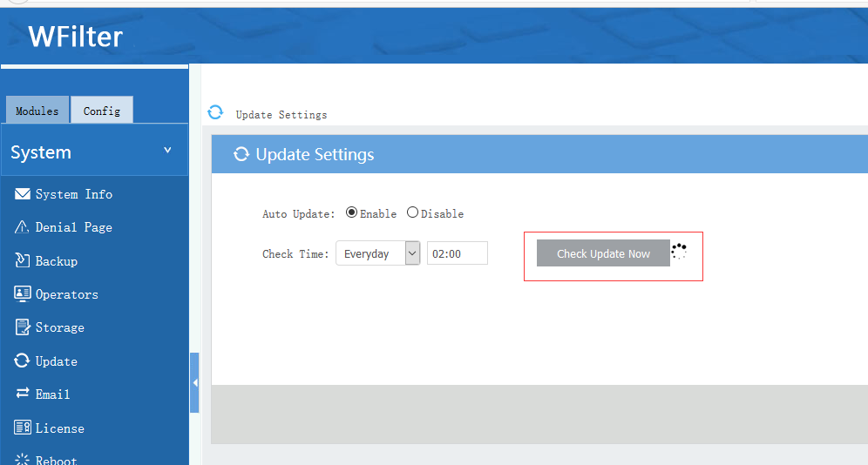Click the loading spinner next to Check Update
The width and height of the screenshot is (868, 465).
pos(679,251)
